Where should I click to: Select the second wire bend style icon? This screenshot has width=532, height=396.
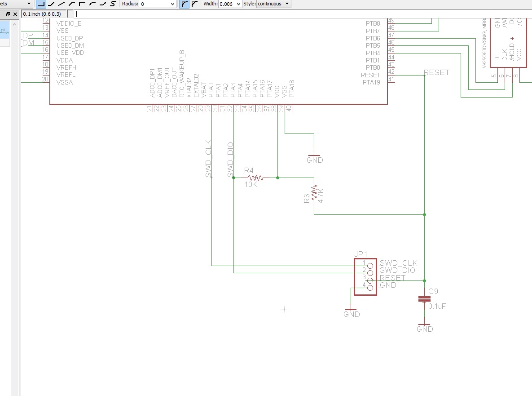tap(51, 4)
